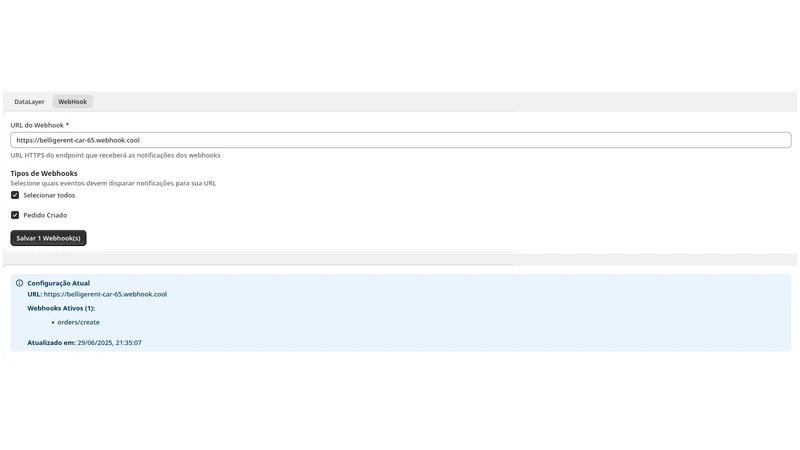Click the URL do Webhook label
Image resolution: width=800 pixels, height=450 pixels.
click(x=37, y=125)
